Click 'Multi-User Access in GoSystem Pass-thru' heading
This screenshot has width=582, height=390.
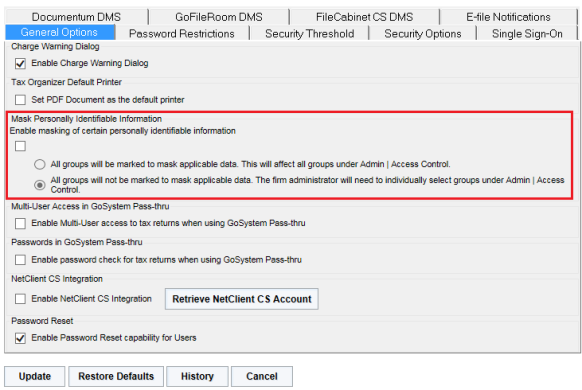90,206
